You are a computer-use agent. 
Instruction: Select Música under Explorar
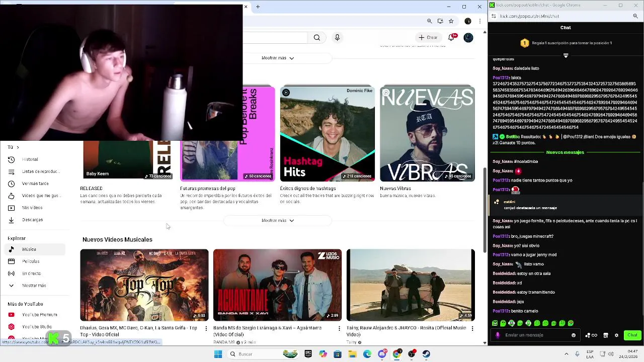[36, 249]
